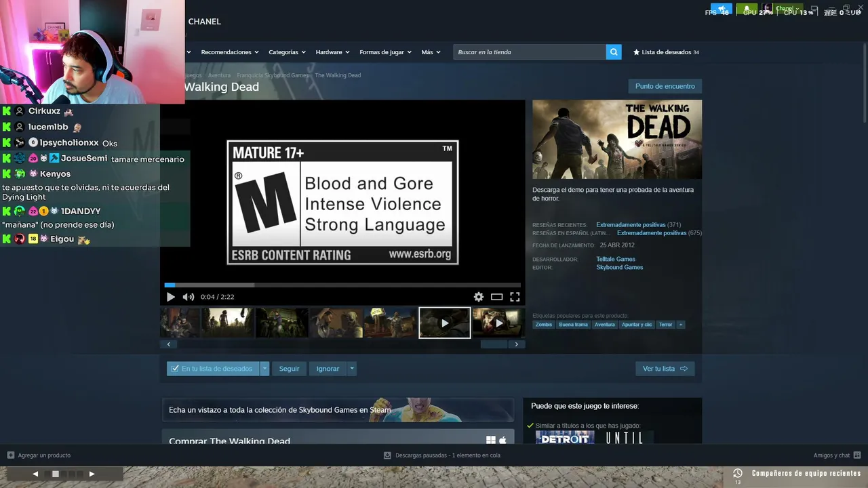Click the right arrow in the bottom overlay
Viewport: 868px width, 488px height.
pyautogui.click(x=92, y=474)
